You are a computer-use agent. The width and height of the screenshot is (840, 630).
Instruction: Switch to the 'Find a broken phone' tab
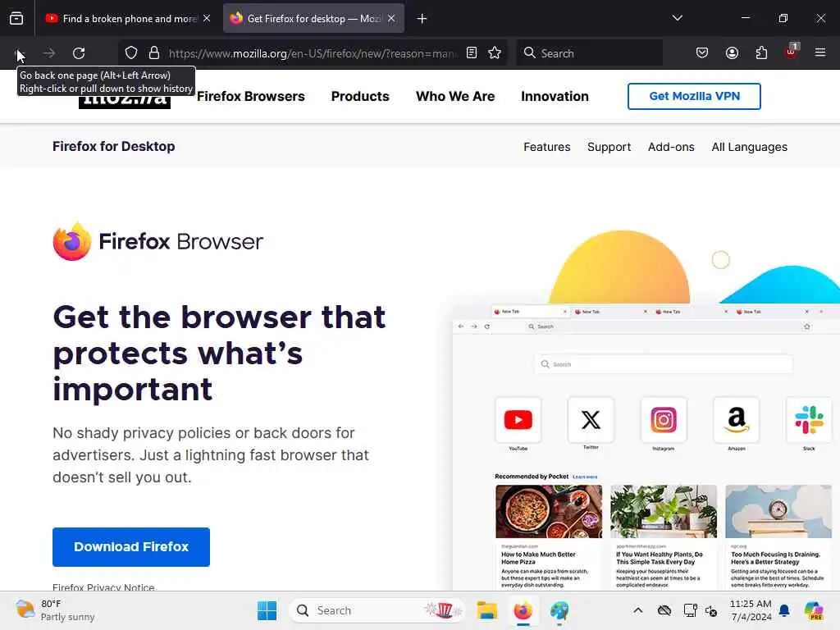[129, 19]
